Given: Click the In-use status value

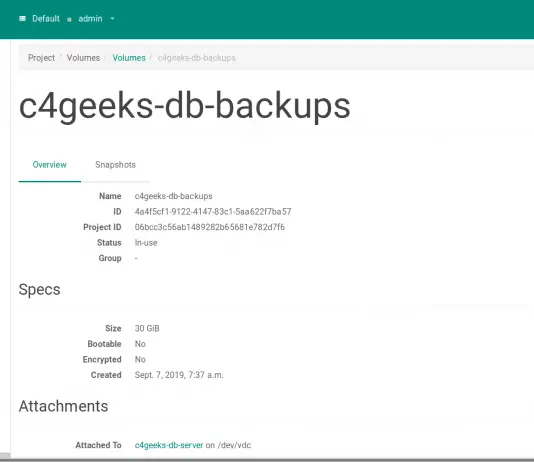Looking at the screenshot, I should click(x=146, y=243).
